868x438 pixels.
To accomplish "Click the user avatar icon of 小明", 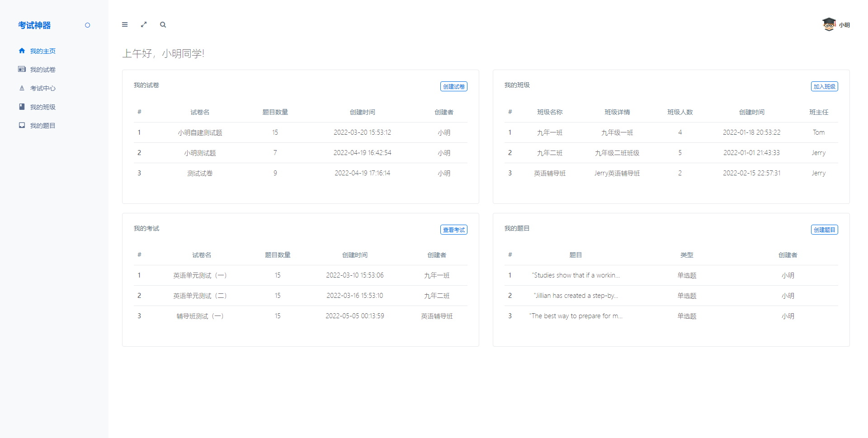I will pyautogui.click(x=829, y=24).
